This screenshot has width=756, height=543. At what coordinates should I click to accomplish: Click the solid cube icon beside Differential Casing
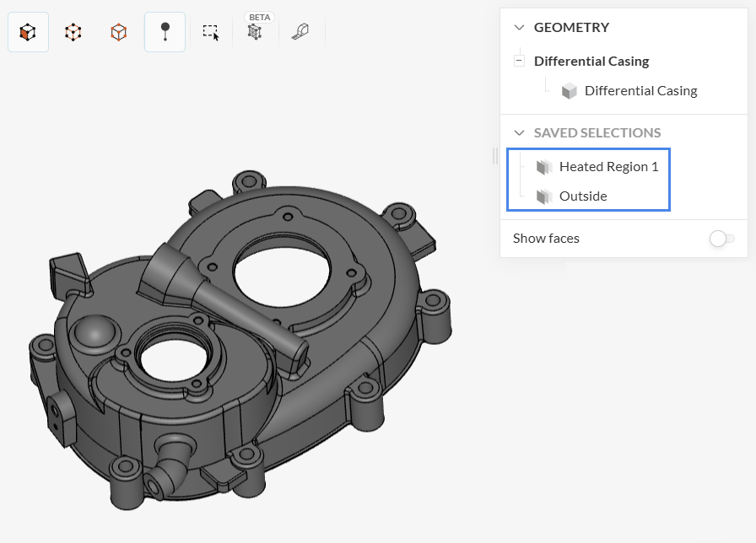570,91
